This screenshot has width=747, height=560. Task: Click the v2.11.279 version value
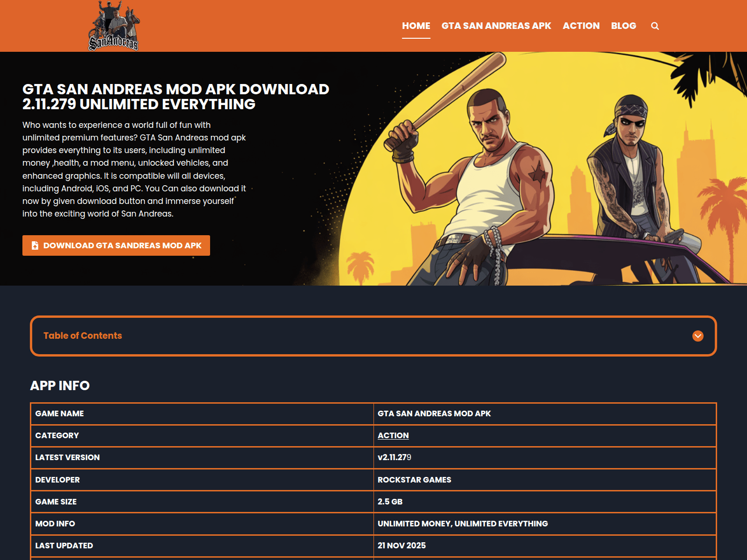click(395, 457)
